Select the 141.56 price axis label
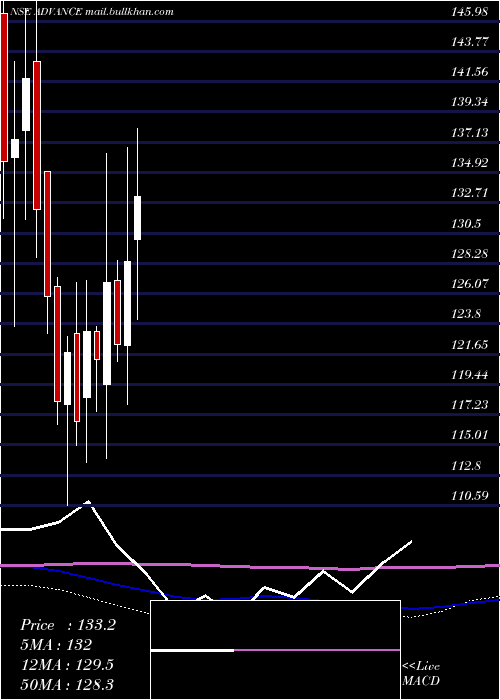The width and height of the screenshot is (500, 700). 469,72
